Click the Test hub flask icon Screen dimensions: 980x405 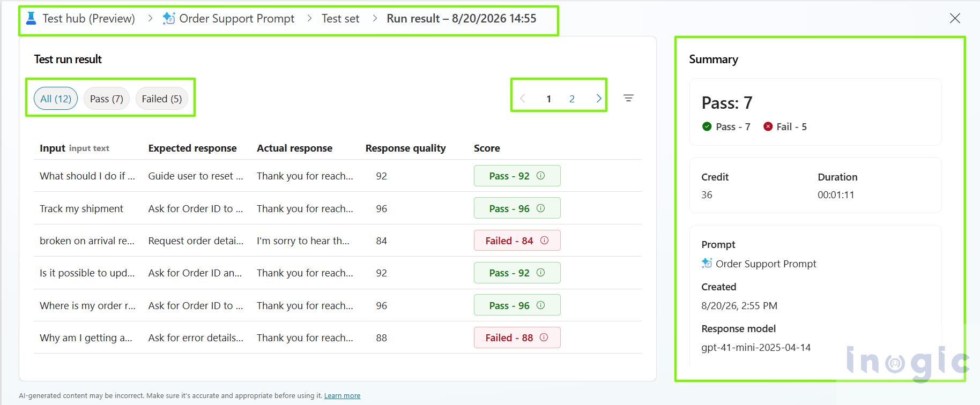[31, 18]
